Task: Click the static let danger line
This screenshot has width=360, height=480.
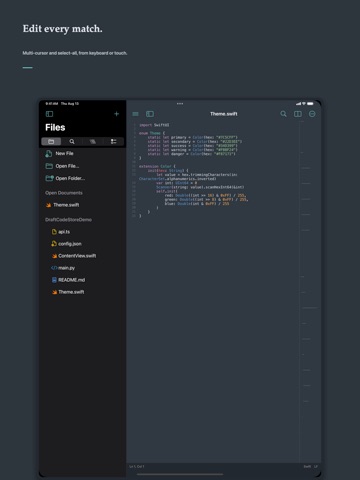Action: 192,154
